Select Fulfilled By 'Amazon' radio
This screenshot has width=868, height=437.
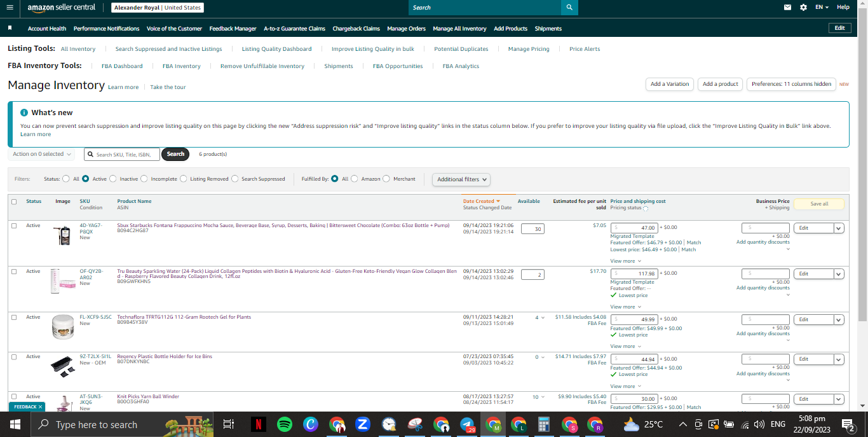(355, 179)
